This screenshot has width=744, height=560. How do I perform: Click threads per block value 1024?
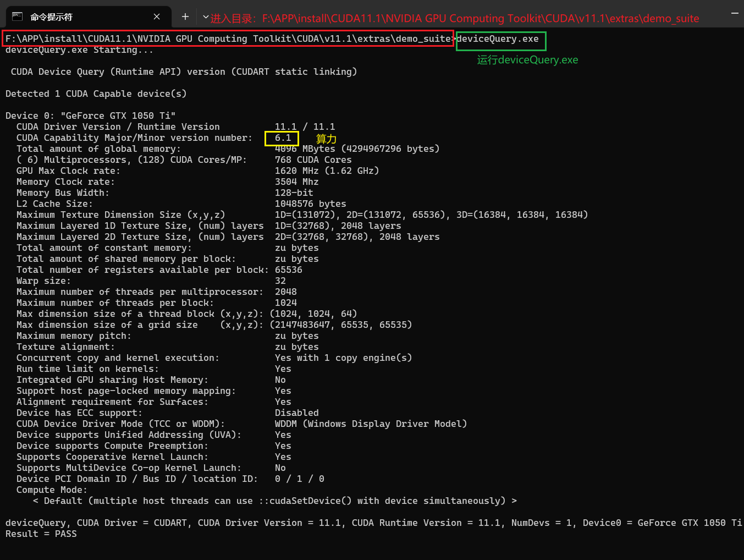pos(286,303)
